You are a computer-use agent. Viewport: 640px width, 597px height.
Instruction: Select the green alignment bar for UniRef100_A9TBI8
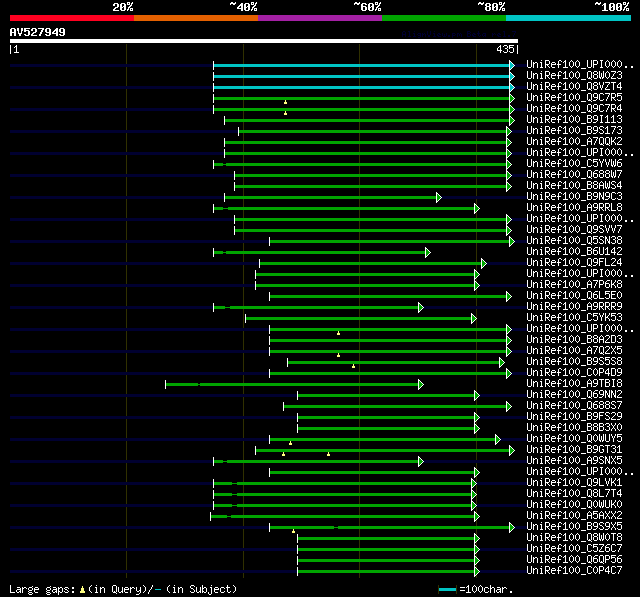[x=292, y=384]
